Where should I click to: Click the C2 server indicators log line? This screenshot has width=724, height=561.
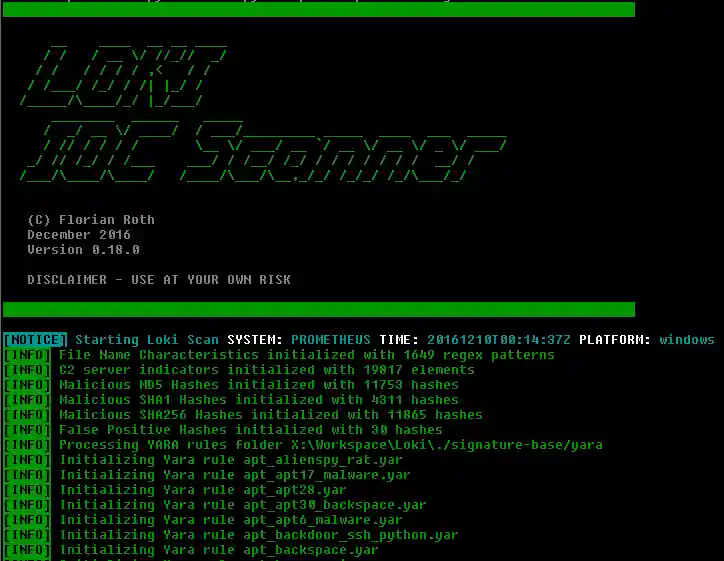coord(267,370)
